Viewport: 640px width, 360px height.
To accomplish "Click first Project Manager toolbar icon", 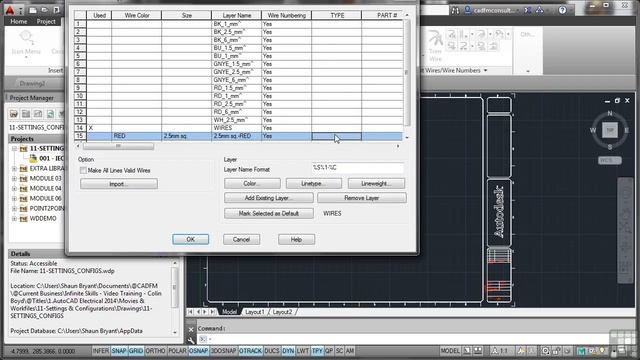I will [x=14, y=114].
